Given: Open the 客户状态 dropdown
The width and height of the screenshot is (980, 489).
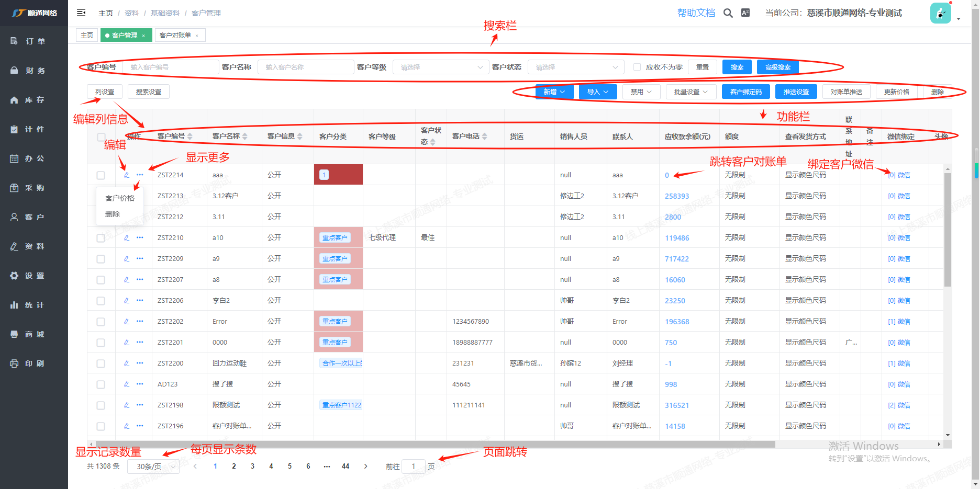Looking at the screenshot, I should coord(576,67).
